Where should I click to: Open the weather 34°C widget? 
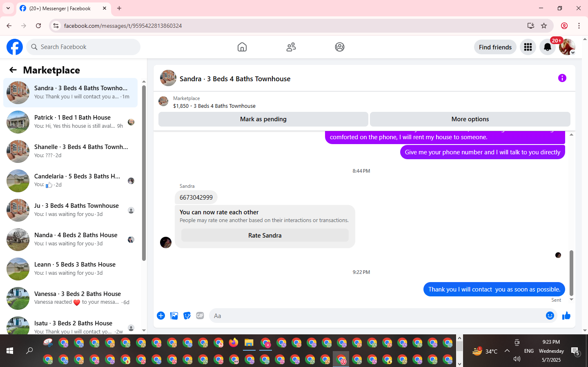tap(485, 351)
